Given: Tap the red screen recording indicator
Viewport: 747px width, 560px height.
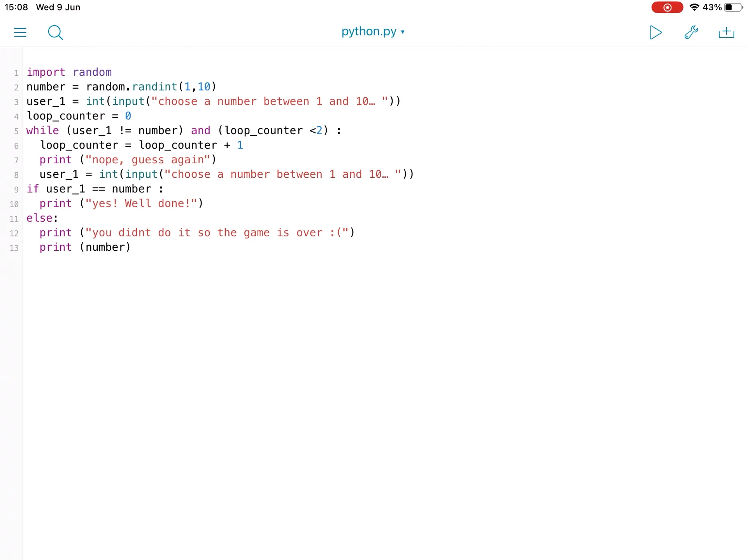Looking at the screenshot, I should pos(667,7).
